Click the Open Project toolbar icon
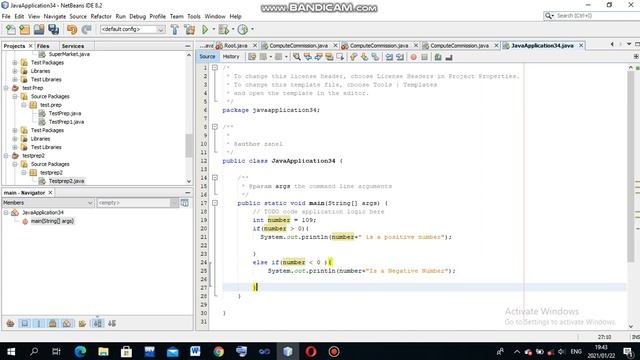 39,29
